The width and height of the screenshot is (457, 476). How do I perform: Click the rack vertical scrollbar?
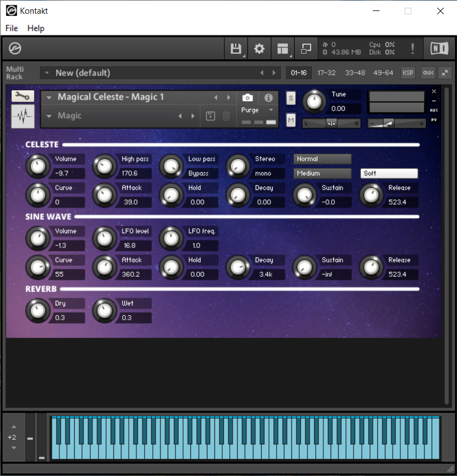pos(447,246)
